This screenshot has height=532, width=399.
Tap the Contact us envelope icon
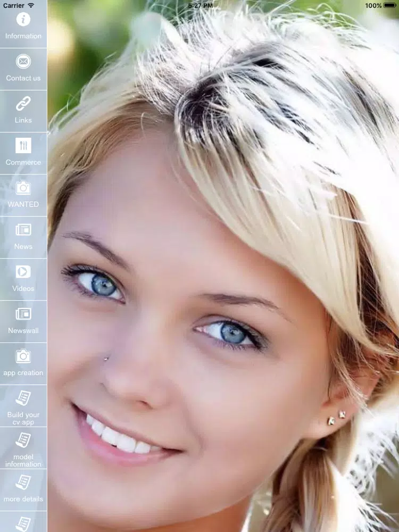click(x=23, y=61)
